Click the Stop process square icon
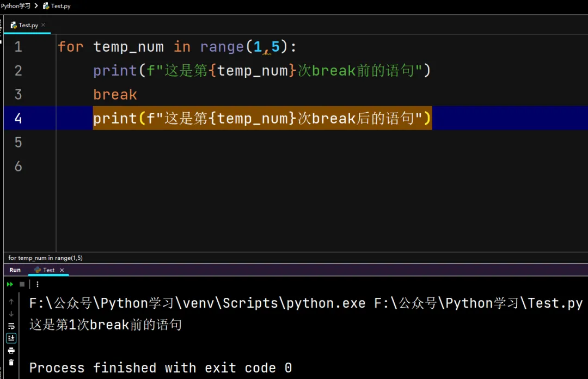 tap(22, 284)
